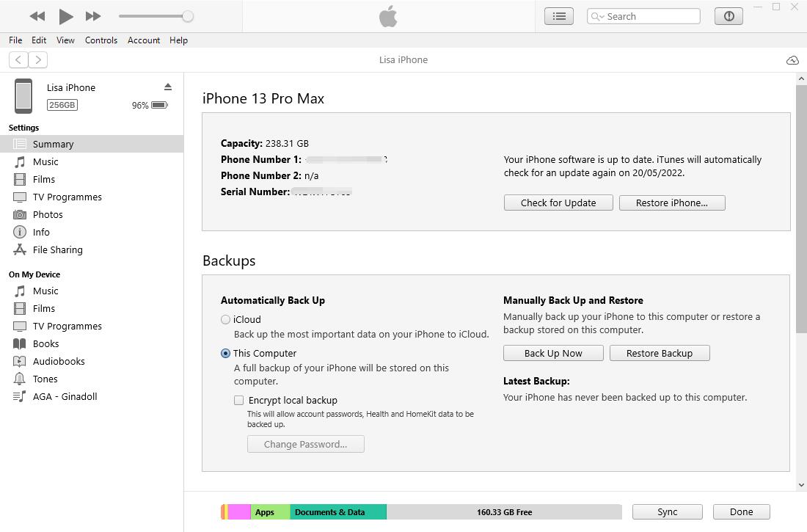Open Books on device

[92, 343]
